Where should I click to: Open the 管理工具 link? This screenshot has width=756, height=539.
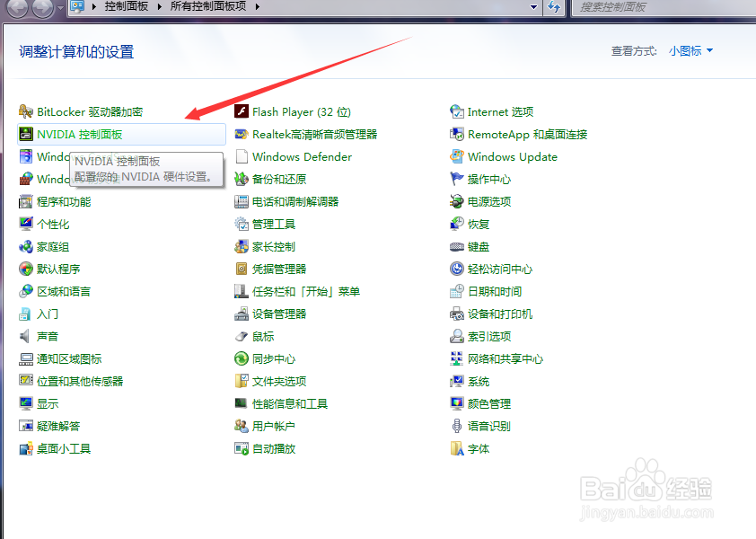click(273, 224)
